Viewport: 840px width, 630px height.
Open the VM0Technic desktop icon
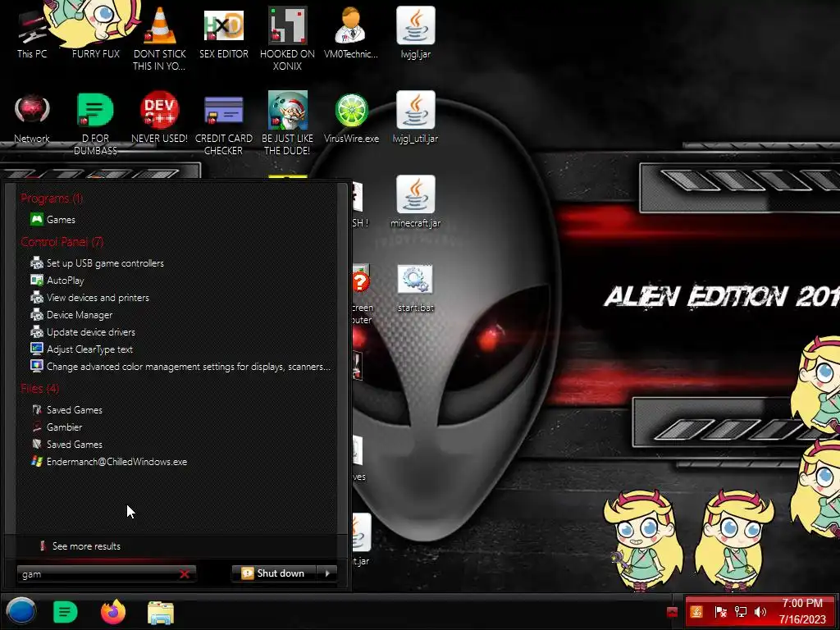click(351, 32)
